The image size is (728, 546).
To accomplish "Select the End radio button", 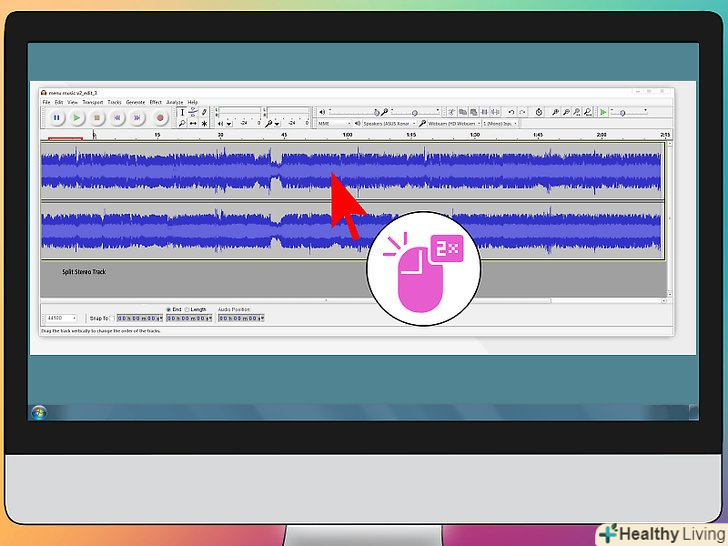I will coord(169,310).
